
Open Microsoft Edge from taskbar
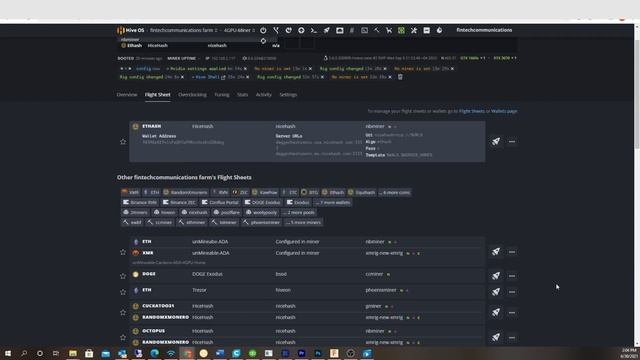(x=154, y=353)
